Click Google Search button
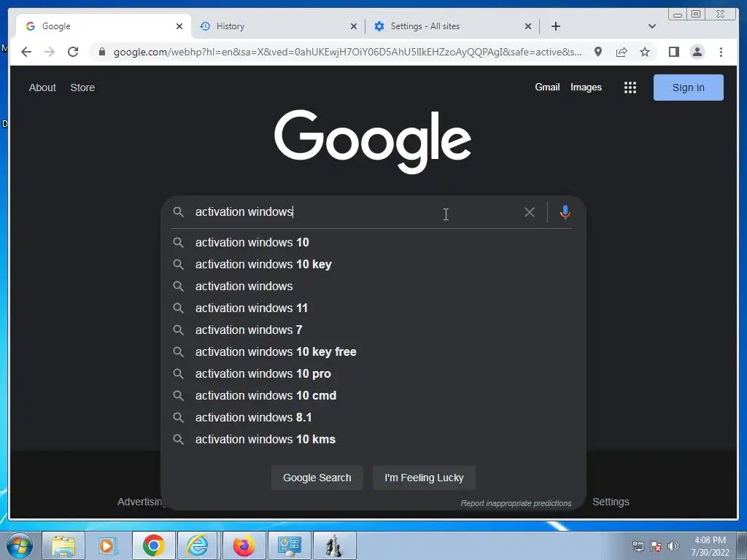 point(317,478)
